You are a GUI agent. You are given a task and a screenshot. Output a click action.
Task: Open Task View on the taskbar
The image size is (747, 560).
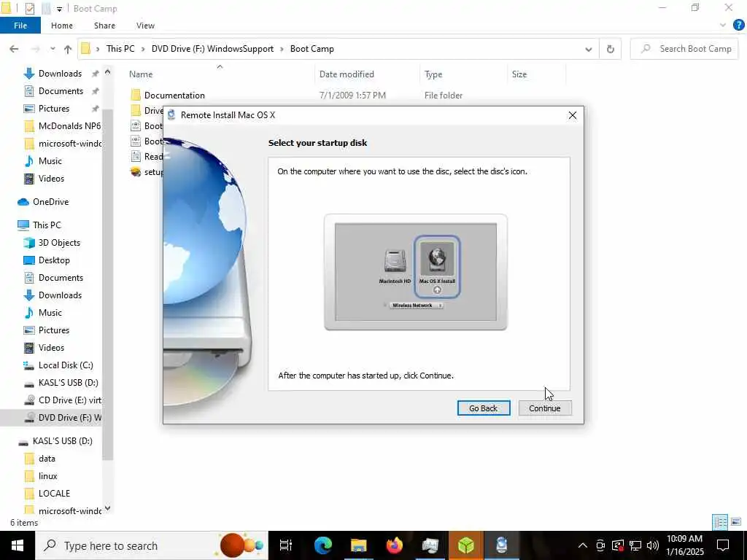point(285,545)
